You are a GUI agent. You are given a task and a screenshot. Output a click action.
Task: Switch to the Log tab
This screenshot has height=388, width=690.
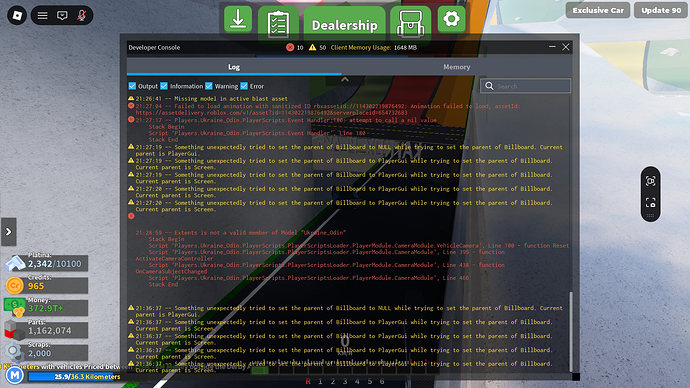pos(234,67)
